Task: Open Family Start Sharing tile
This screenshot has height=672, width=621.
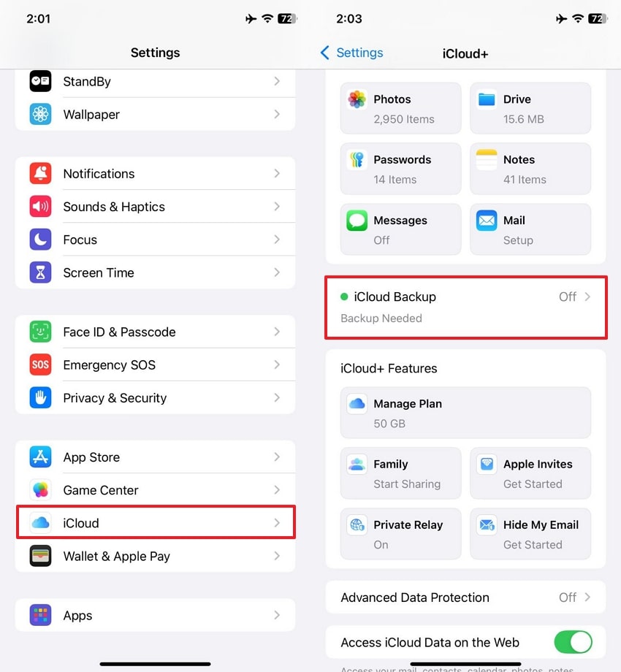Action: click(400, 473)
